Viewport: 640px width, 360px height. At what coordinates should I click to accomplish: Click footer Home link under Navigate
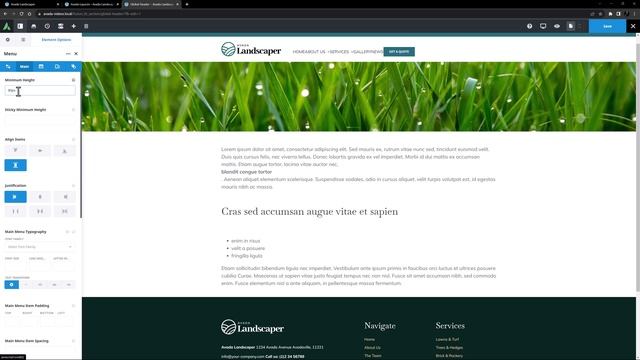369,339
